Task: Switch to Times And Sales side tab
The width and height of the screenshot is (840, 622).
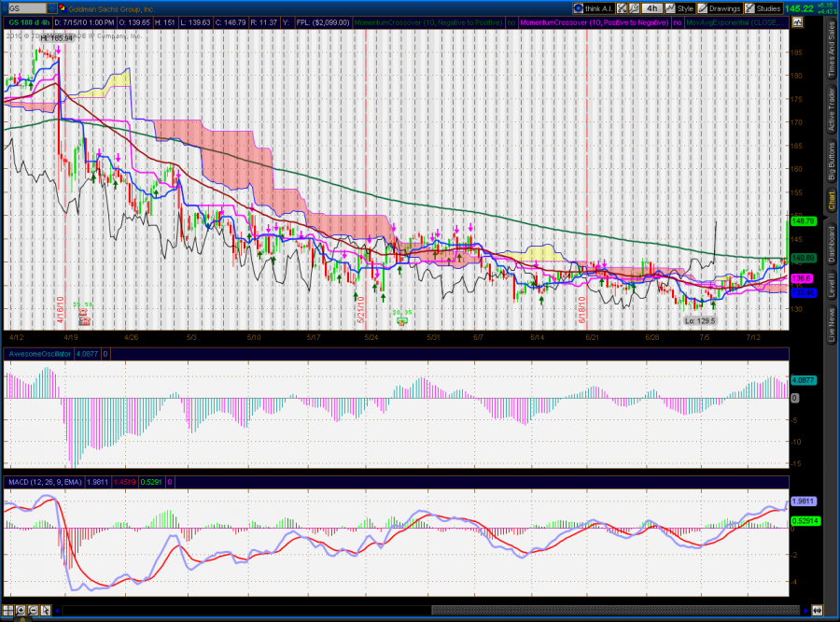Action: pos(832,49)
